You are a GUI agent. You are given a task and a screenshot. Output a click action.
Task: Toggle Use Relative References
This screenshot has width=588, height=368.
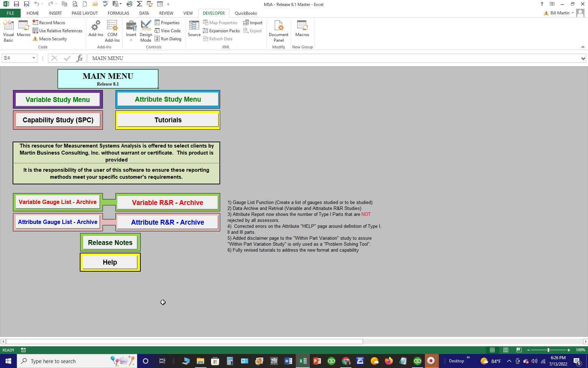pos(58,30)
